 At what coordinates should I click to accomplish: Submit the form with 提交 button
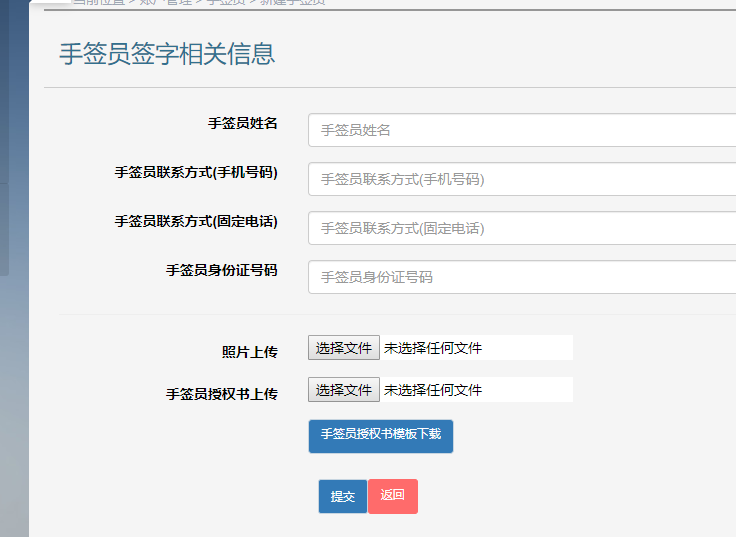click(343, 496)
